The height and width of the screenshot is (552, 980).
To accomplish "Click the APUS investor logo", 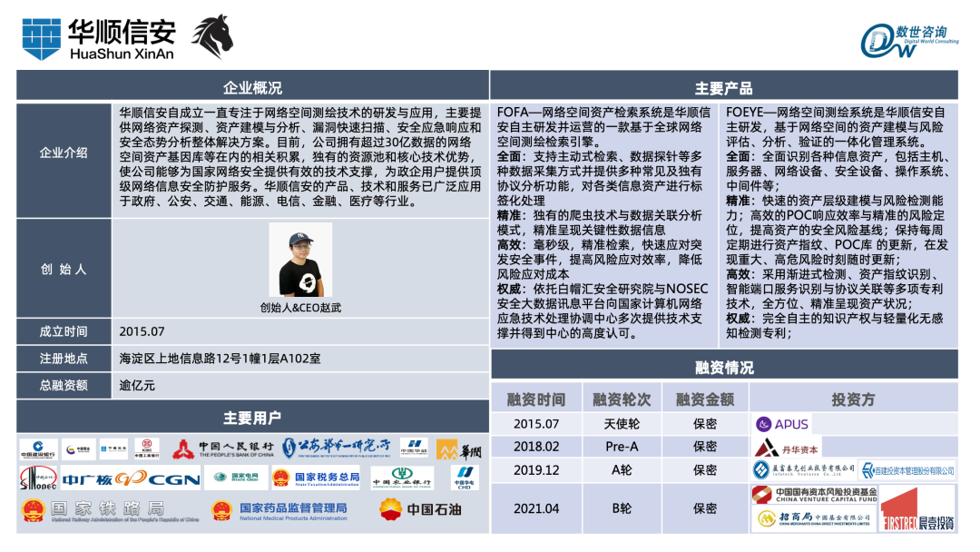I will pyautogui.click(x=782, y=424).
